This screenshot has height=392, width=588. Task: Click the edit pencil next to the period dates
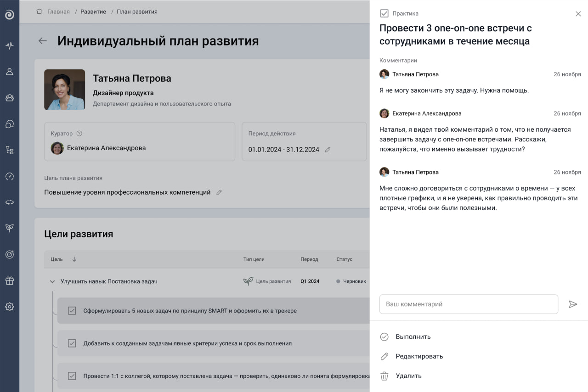[x=327, y=150]
